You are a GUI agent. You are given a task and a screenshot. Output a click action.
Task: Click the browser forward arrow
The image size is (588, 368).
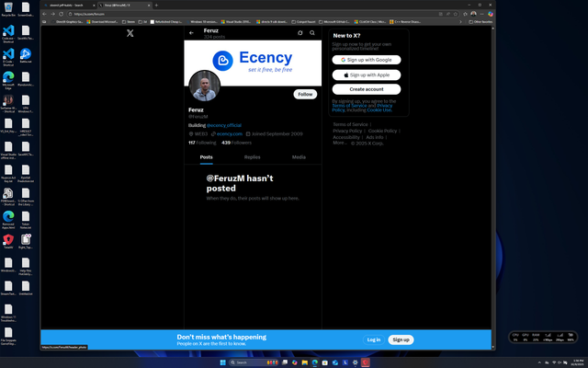(53, 14)
